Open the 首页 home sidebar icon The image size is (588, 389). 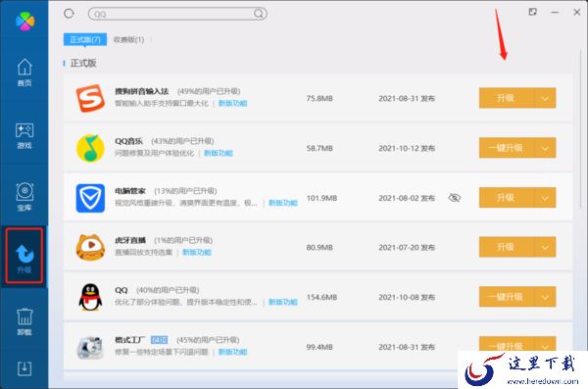point(24,73)
